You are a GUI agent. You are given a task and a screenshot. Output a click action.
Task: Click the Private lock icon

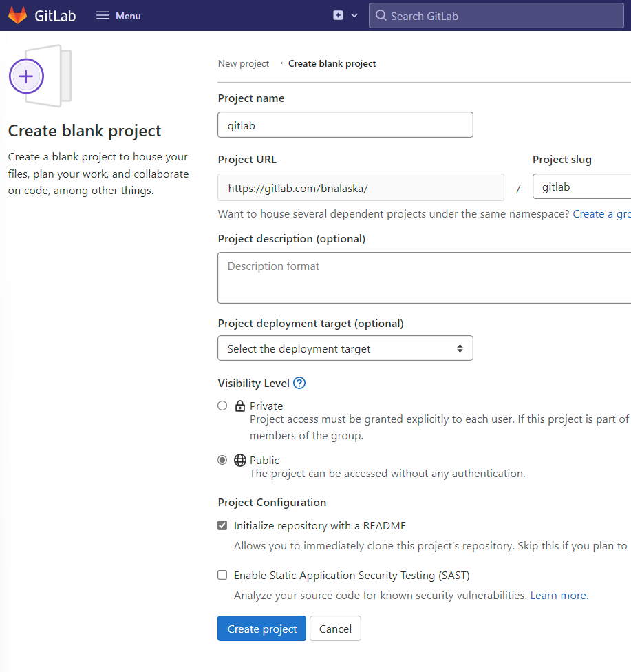pyautogui.click(x=239, y=406)
